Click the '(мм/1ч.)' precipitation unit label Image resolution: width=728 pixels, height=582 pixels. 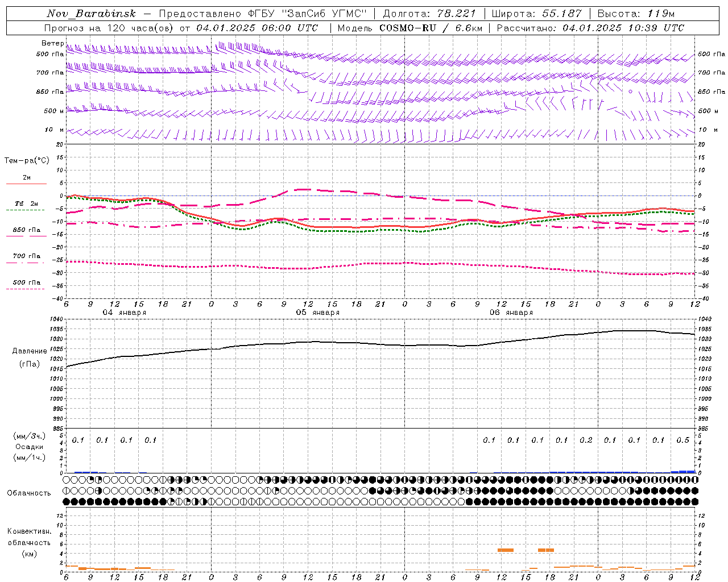point(30,458)
